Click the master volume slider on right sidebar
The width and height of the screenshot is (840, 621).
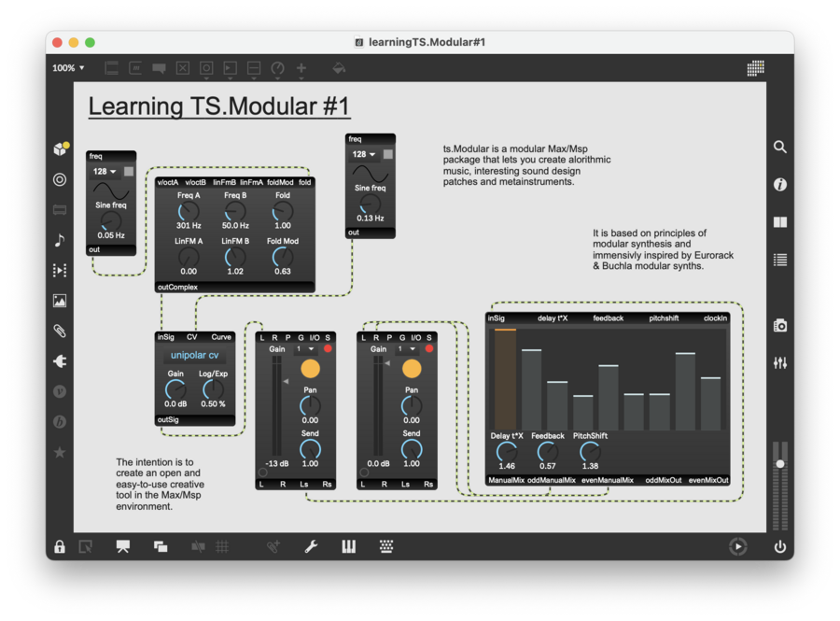pyautogui.click(x=780, y=464)
